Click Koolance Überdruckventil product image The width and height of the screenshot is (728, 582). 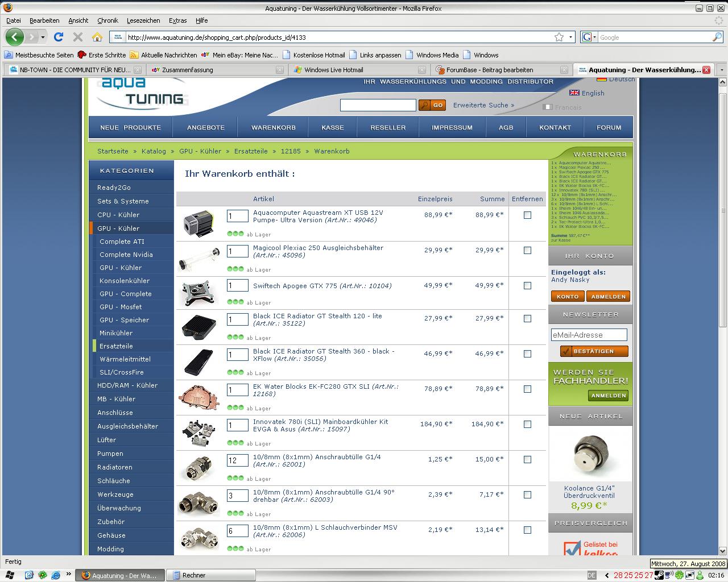(590, 455)
